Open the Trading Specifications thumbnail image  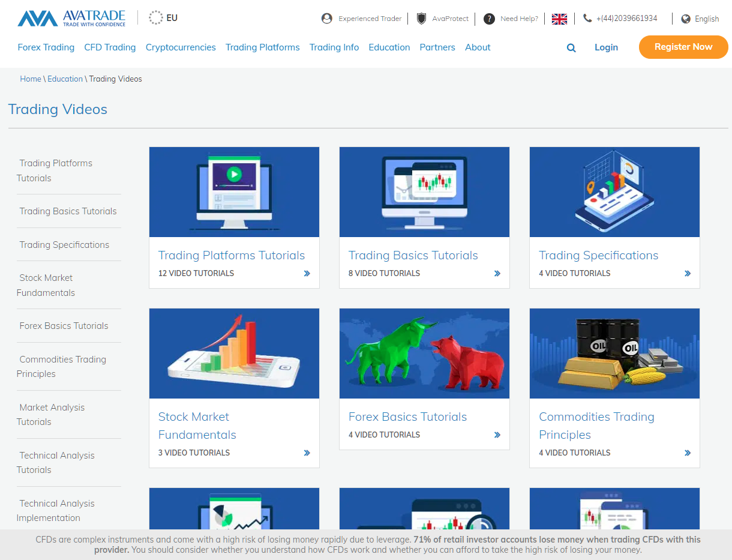614,192
